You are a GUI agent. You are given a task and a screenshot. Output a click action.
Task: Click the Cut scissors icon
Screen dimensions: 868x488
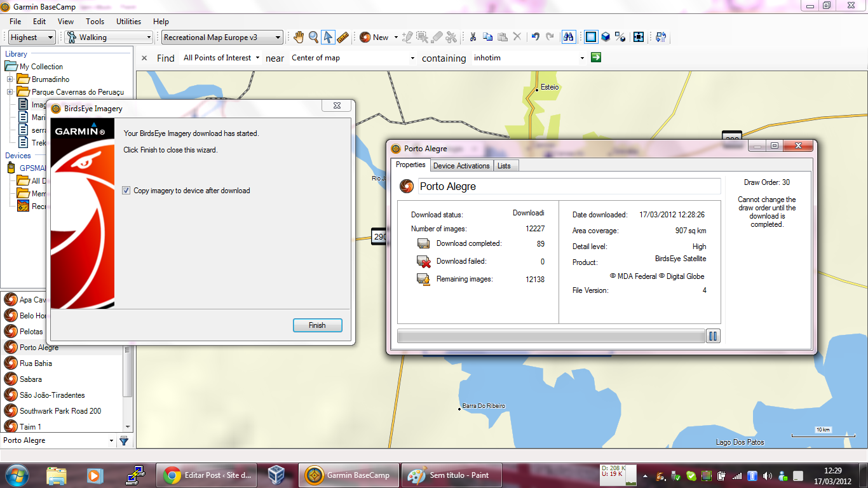pos(473,37)
